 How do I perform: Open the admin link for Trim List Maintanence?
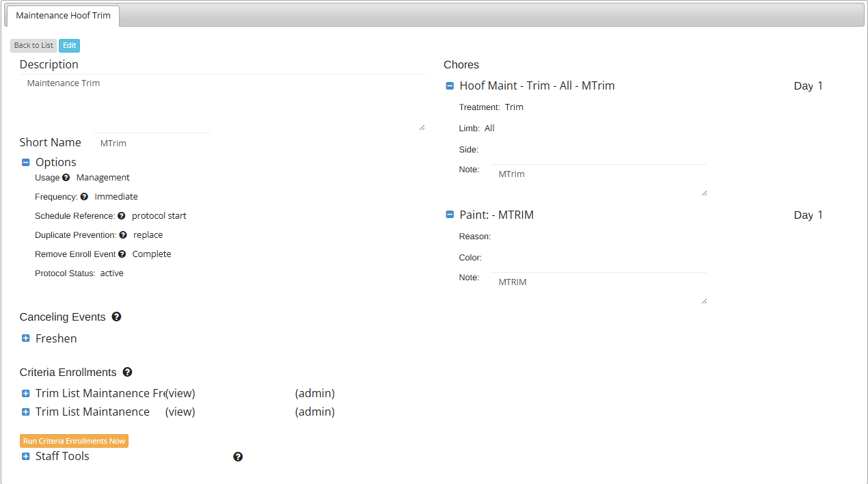point(314,412)
